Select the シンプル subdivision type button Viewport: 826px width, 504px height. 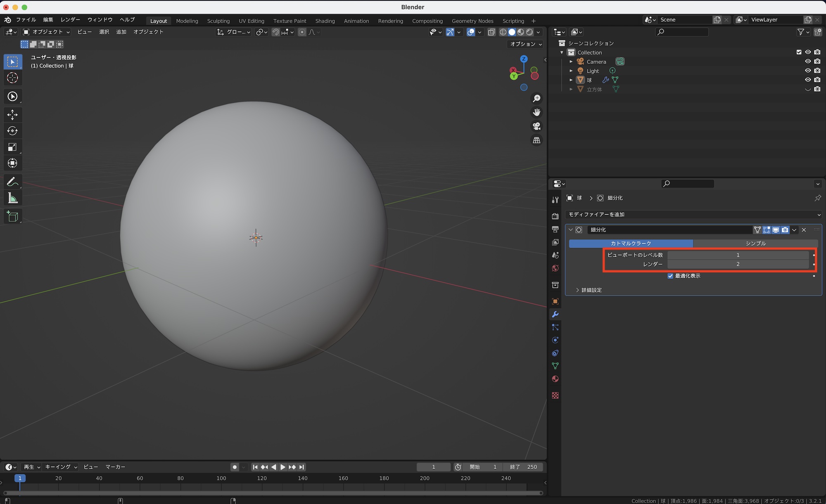pos(755,244)
